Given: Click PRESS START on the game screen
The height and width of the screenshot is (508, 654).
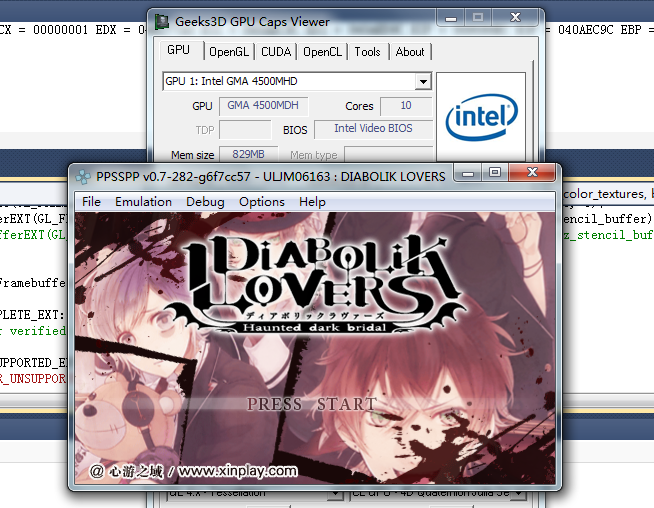Looking at the screenshot, I should (312, 404).
